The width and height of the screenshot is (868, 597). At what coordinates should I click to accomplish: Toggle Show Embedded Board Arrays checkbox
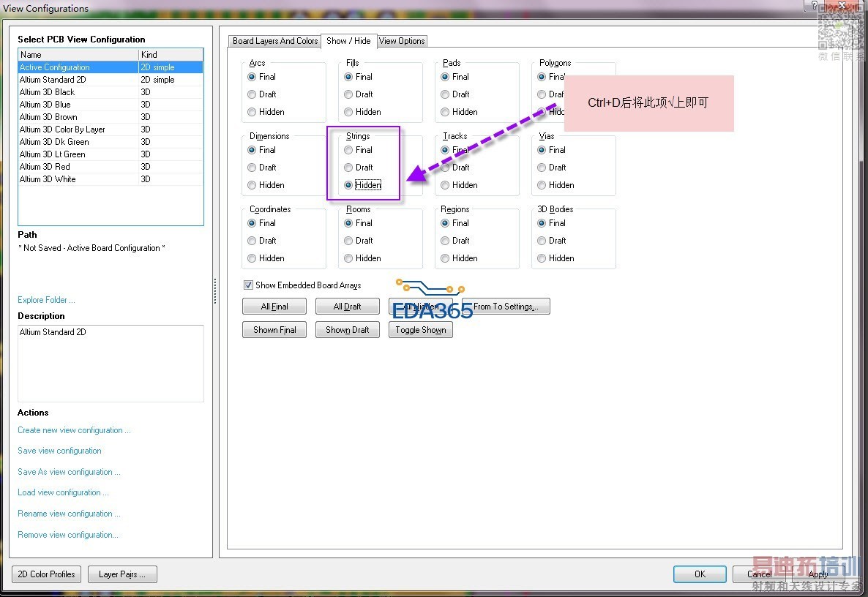[249, 285]
